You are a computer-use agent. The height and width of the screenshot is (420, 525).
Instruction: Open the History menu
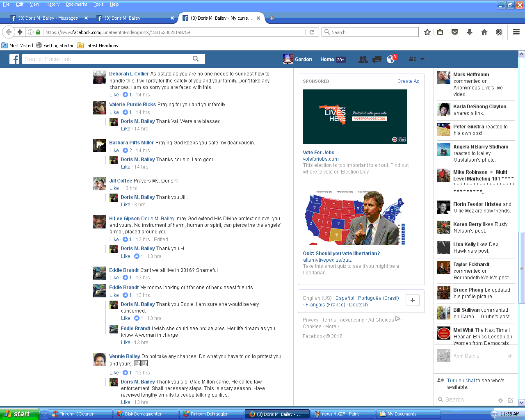click(52, 4)
